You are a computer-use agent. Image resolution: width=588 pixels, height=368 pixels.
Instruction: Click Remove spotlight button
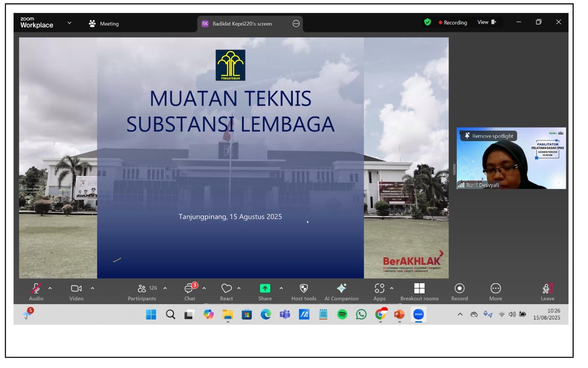489,136
